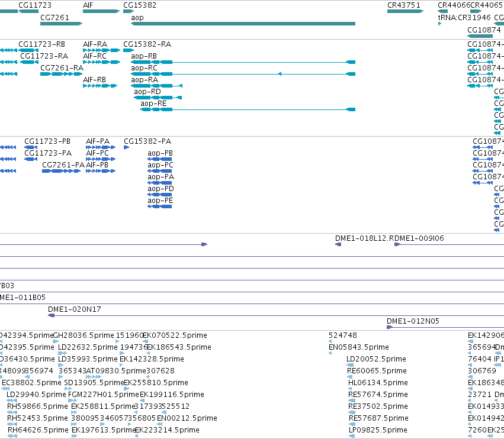Click protein aop-PD label
This screenshot has width=504, height=439.
pyautogui.click(x=160, y=189)
